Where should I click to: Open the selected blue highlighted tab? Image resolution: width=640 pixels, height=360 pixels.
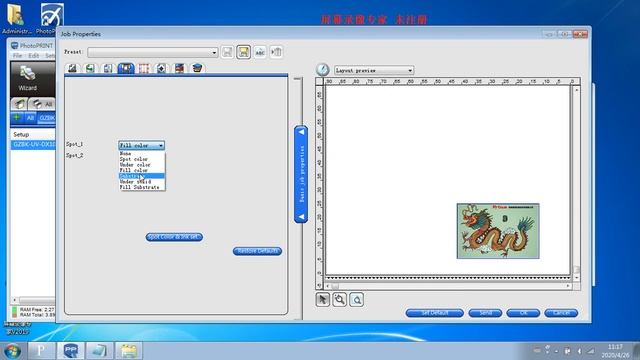[x=126, y=68]
